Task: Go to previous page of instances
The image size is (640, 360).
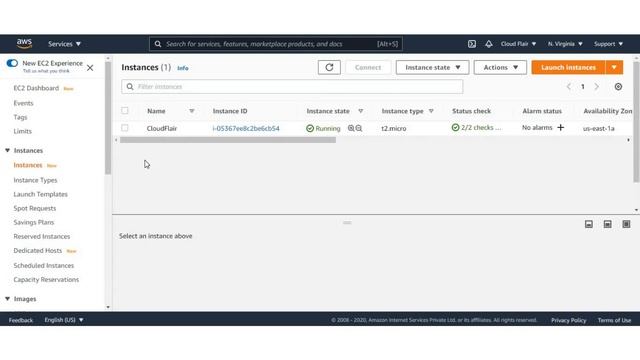Action: tap(569, 87)
